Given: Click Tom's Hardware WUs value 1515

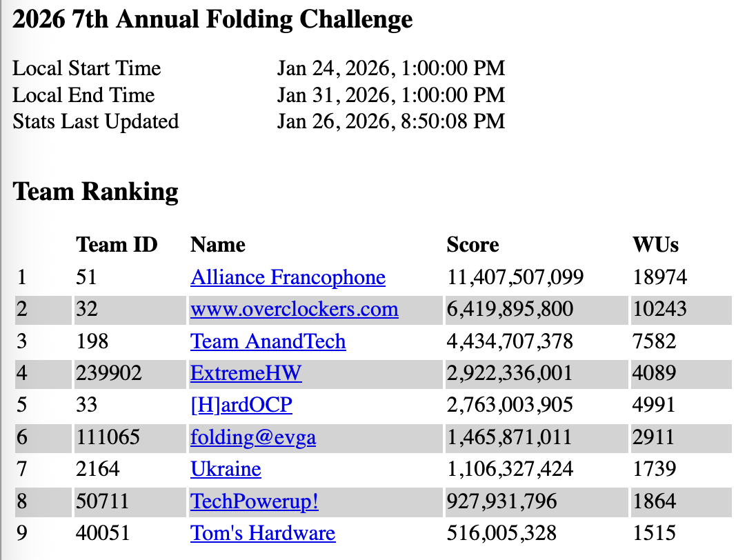Looking at the screenshot, I should pos(654,533).
